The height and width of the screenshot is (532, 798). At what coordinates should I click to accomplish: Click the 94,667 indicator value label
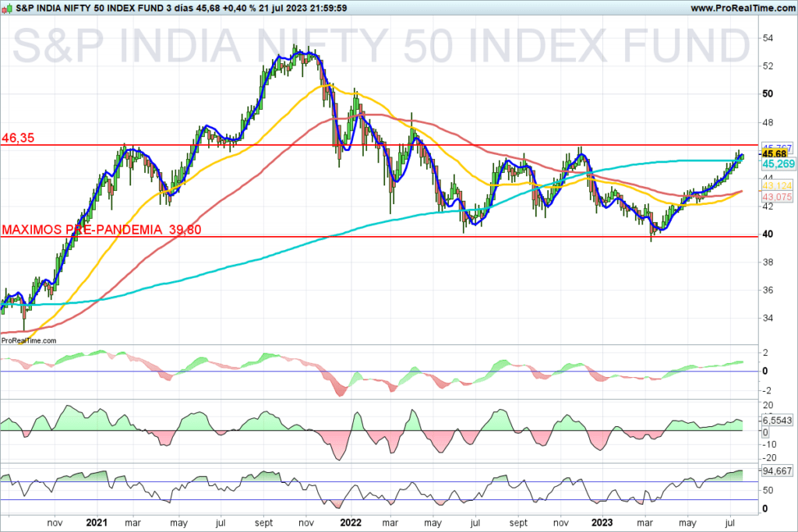(777, 471)
